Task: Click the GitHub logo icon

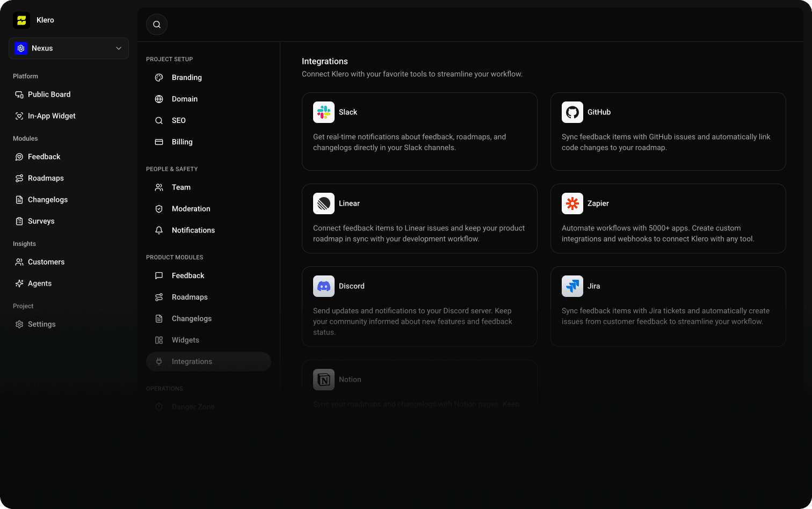Action: click(x=572, y=112)
